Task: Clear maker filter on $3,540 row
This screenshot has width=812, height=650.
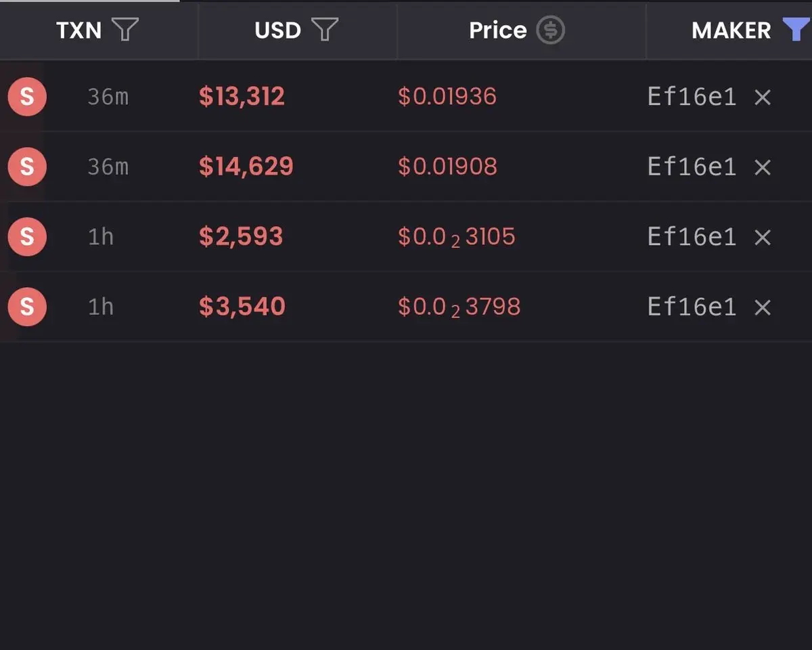Action: (x=763, y=307)
